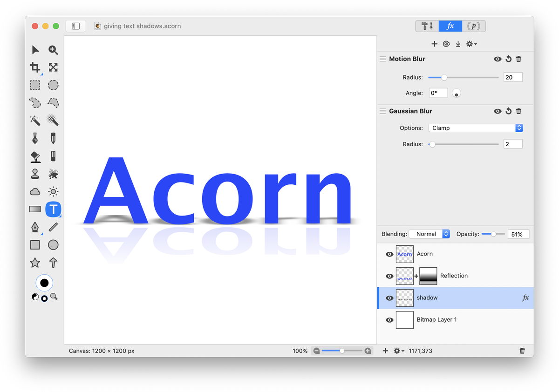Screen dimensions: 559x392
Task: Click the Motion Blur Angle field
Action: click(x=438, y=93)
